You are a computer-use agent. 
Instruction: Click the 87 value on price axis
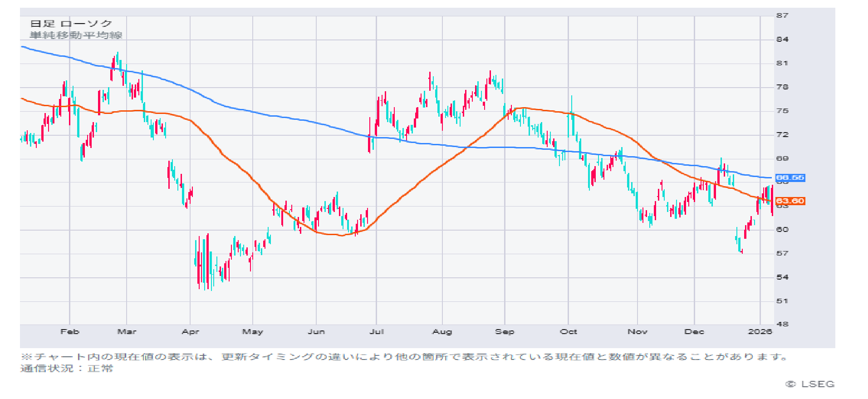click(x=782, y=15)
